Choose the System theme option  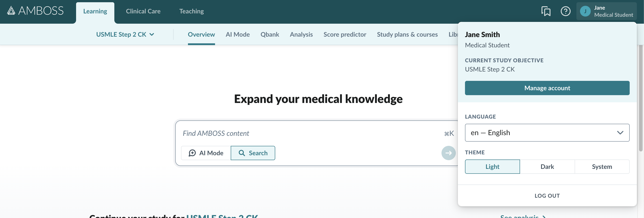pyautogui.click(x=602, y=167)
